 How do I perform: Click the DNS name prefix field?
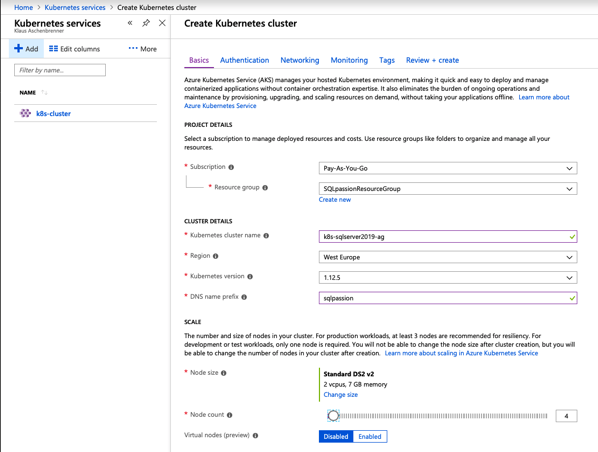pyautogui.click(x=448, y=298)
